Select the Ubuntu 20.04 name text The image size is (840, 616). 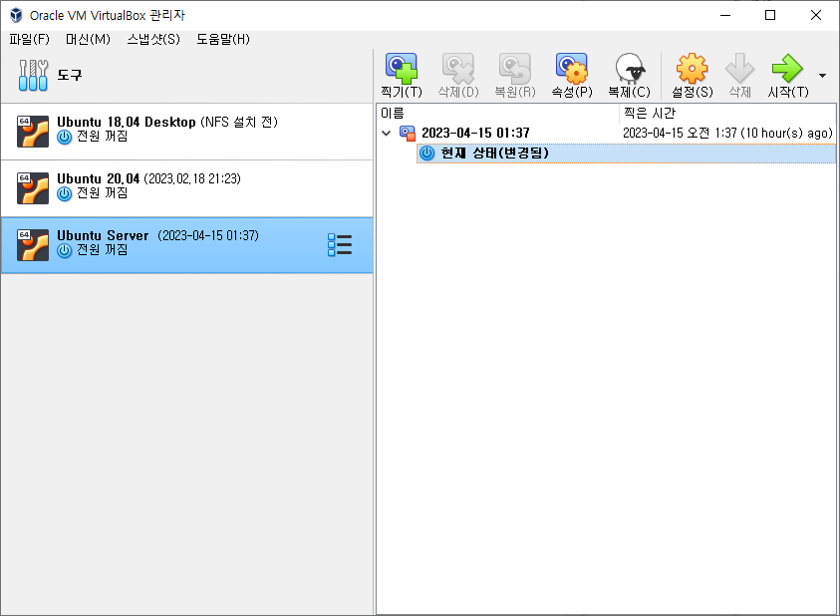tap(98, 179)
